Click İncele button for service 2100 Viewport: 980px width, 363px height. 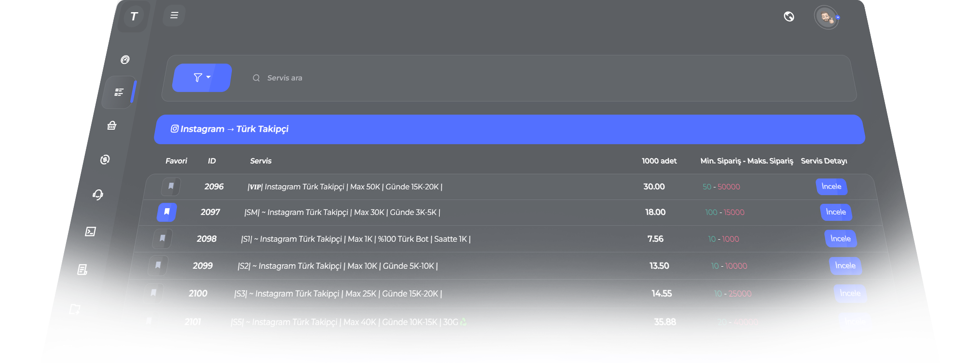850,293
